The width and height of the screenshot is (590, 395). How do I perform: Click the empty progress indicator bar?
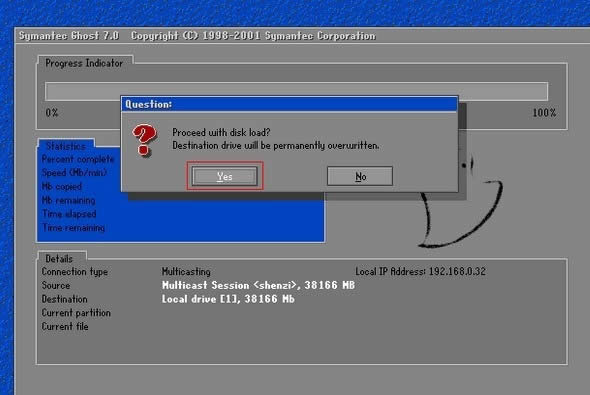[296, 91]
